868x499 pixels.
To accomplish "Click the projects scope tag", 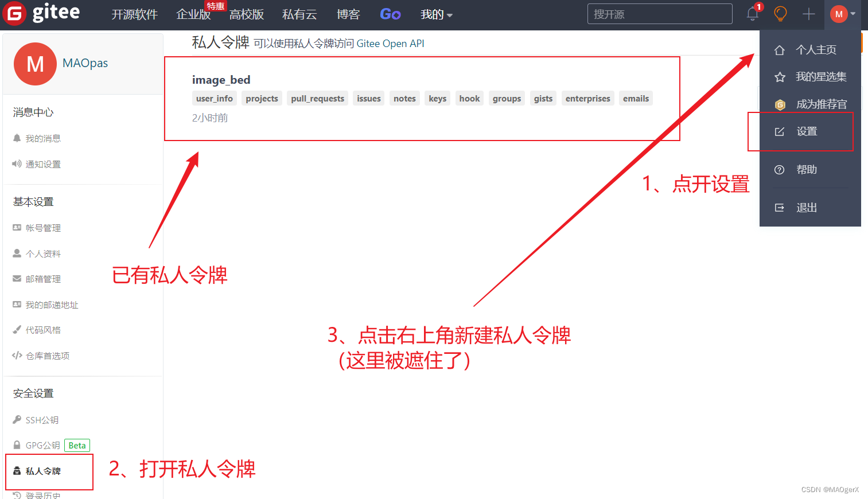I will point(262,99).
